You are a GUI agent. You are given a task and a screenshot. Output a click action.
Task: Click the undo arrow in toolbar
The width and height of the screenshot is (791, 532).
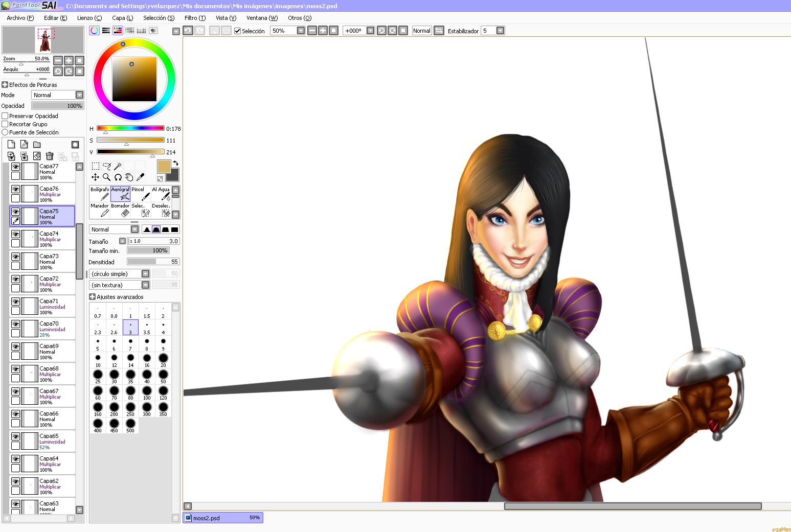click(188, 31)
